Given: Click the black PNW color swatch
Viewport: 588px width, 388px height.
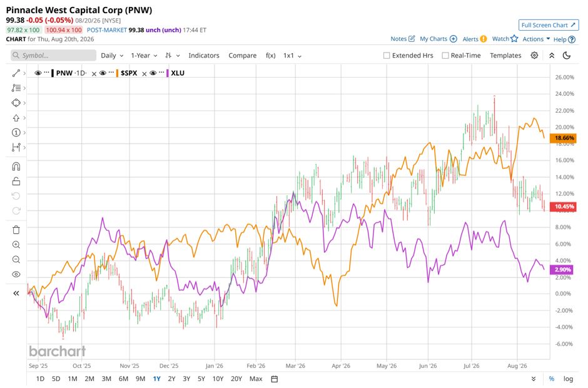Looking at the screenshot, I should tap(53, 73).
